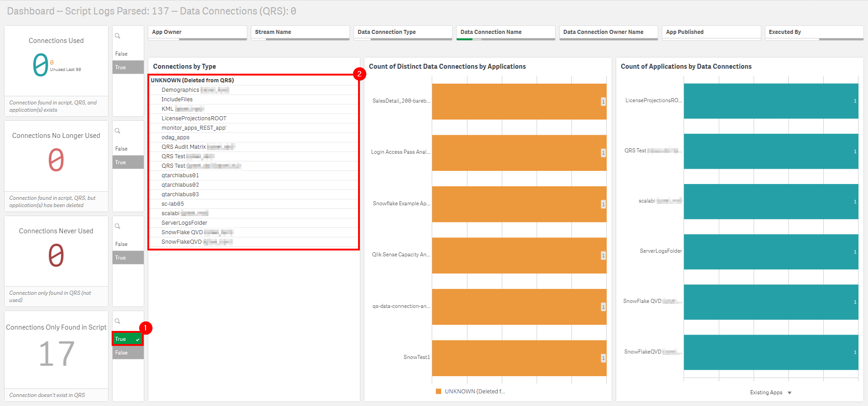868x406 pixels.
Task: Expand the Executed By filter
Action: click(x=814, y=32)
